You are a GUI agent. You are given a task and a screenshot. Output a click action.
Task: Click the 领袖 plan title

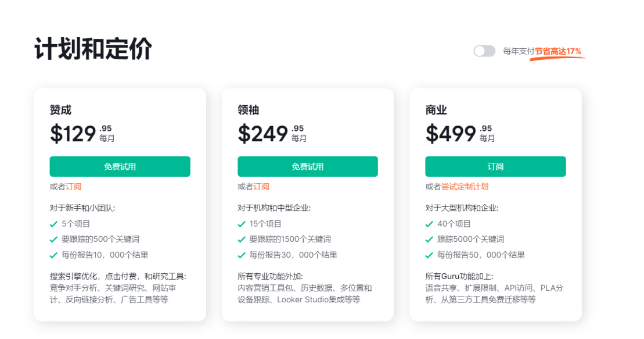coord(248,110)
